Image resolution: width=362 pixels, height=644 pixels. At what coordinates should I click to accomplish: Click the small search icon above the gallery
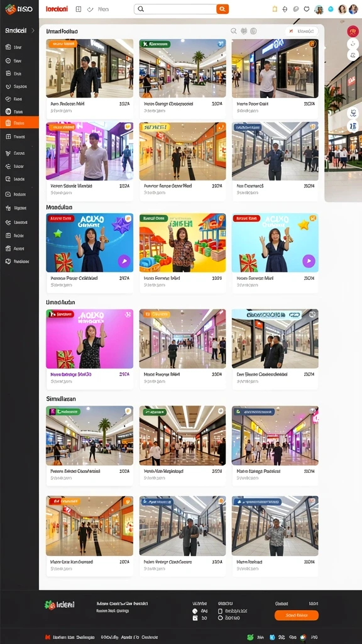pyautogui.click(x=234, y=31)
